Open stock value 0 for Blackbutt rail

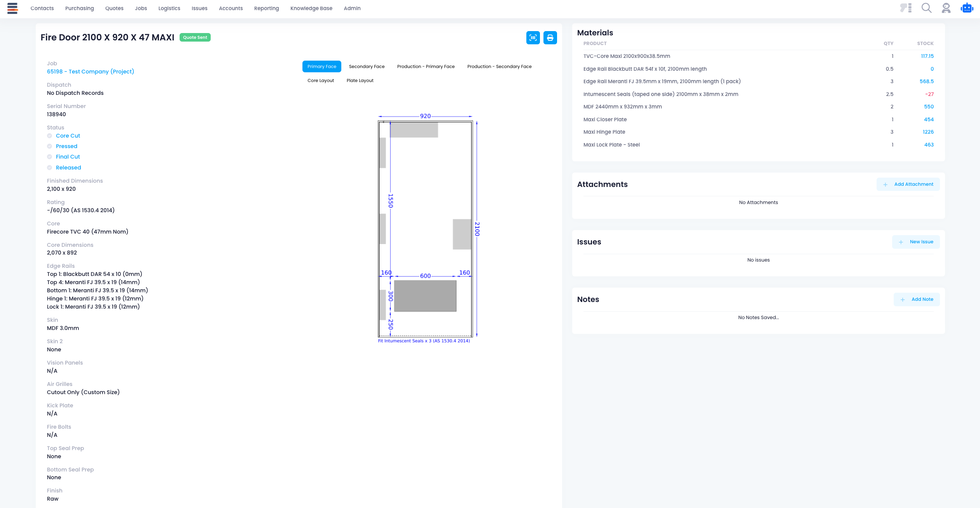pyautogui.click(x=932, y=69)
